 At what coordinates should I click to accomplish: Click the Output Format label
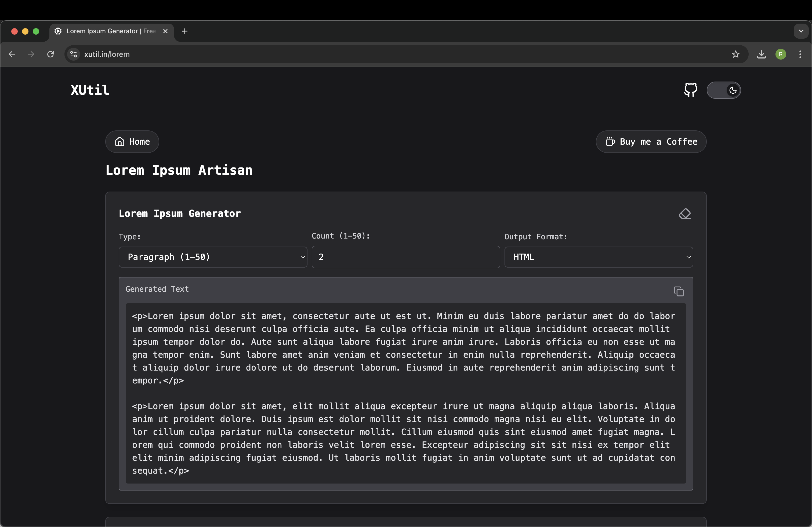click(536, 237)
